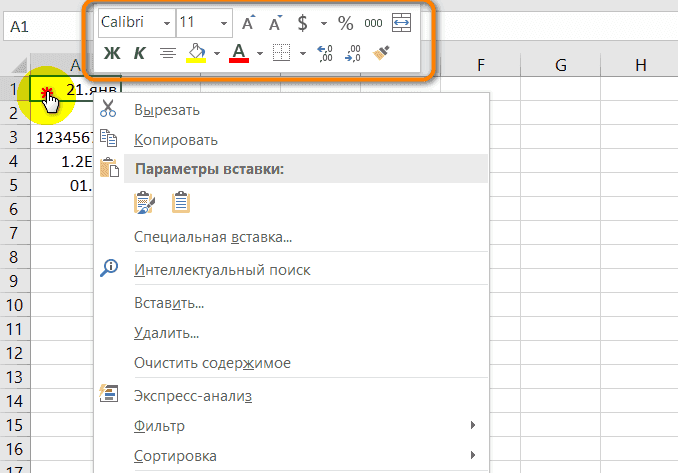Apply the yellow fill color swatch
The height and width of the screenshot is (473, 678).
pos(197,54)
